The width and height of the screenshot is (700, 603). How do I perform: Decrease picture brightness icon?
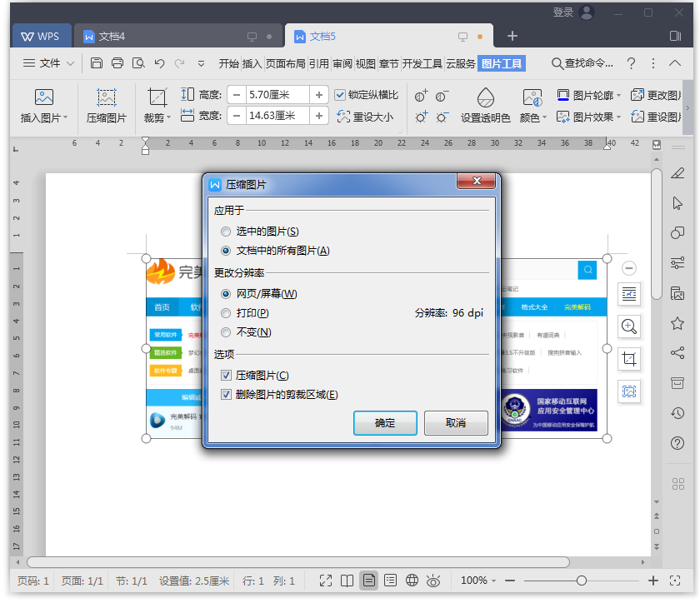tap(442, 117)
